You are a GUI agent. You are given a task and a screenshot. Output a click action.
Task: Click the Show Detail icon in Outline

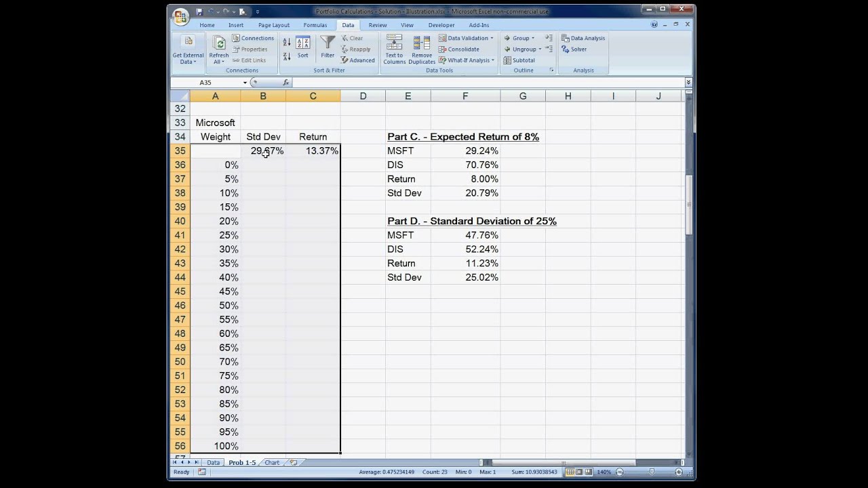pos(549,39)
